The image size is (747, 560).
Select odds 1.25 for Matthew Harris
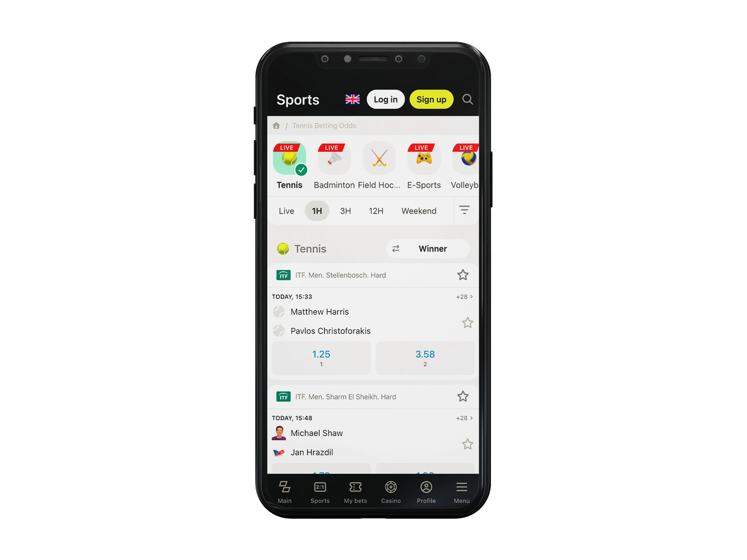point(322,358)
